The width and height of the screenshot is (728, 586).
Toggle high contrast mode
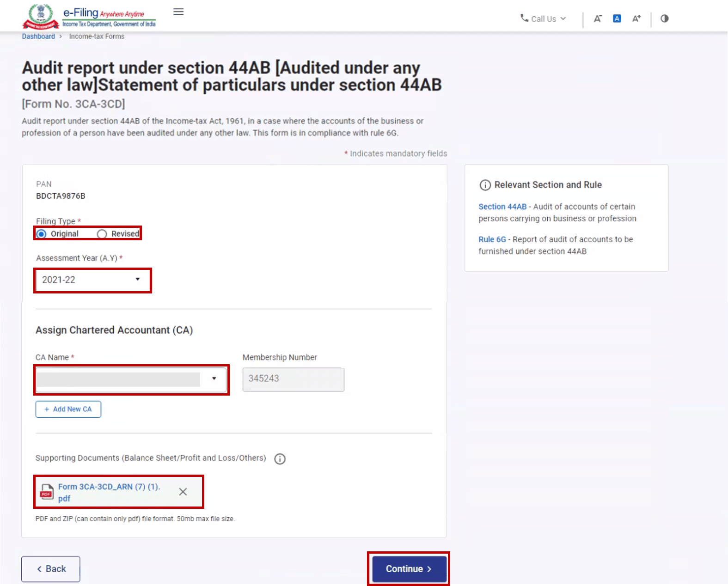click(x=664, y=18)
